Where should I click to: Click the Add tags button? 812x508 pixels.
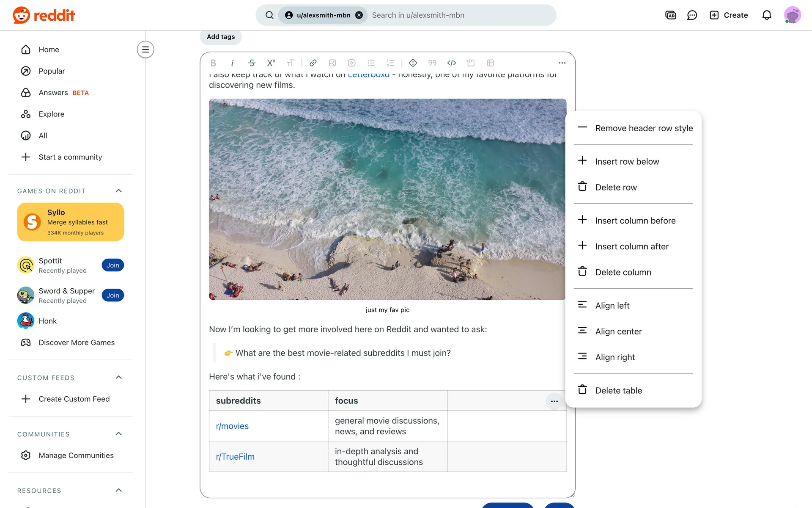[220, 37]
